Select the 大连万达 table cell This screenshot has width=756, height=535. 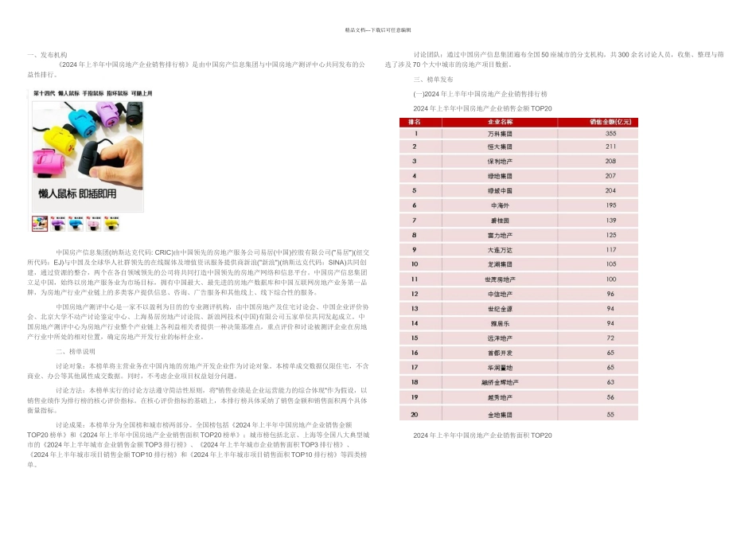(x=500, y=250)
